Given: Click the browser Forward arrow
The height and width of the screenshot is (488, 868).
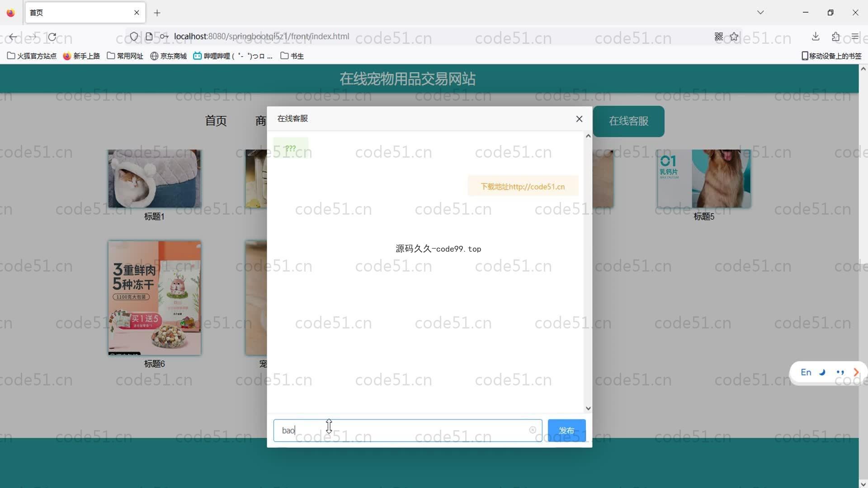Looking at the screenshot, I should pos(33,37).
